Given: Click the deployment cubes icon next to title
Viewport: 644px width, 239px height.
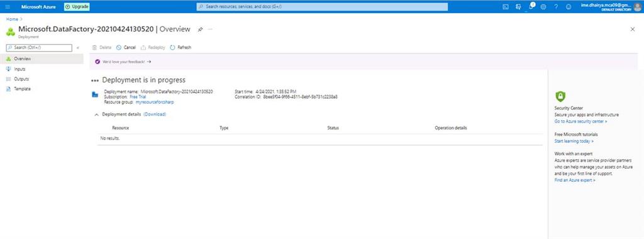Looking at the screenshot, I should point(11,31).
